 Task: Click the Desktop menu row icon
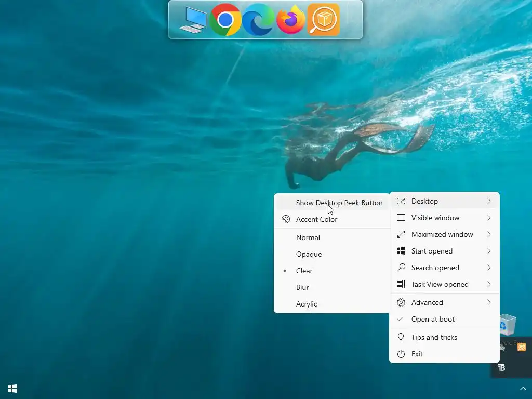[401, 201]
